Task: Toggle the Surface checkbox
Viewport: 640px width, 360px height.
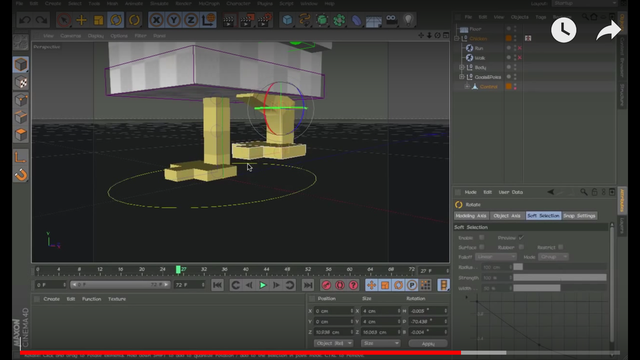Action: (x=482, y=247)
